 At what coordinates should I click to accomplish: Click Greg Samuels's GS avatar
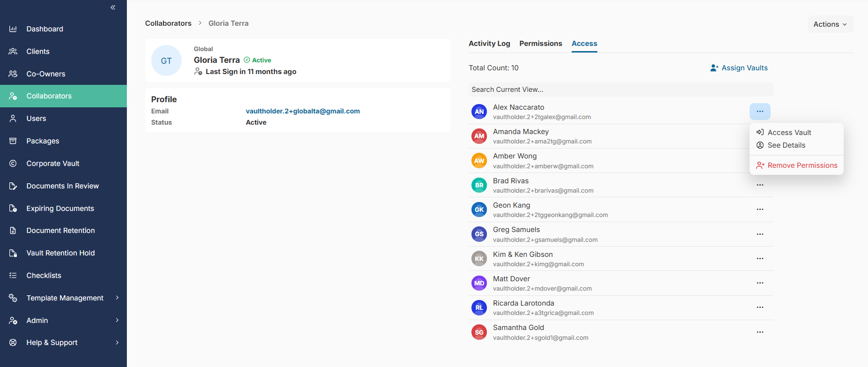click(x=479, y=234)
